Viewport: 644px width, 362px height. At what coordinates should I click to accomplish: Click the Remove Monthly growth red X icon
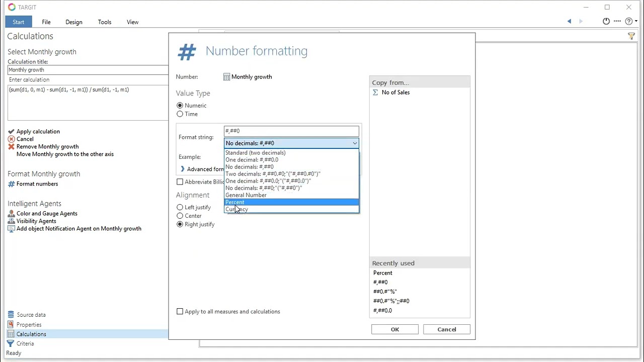click(x=11, y=147)
